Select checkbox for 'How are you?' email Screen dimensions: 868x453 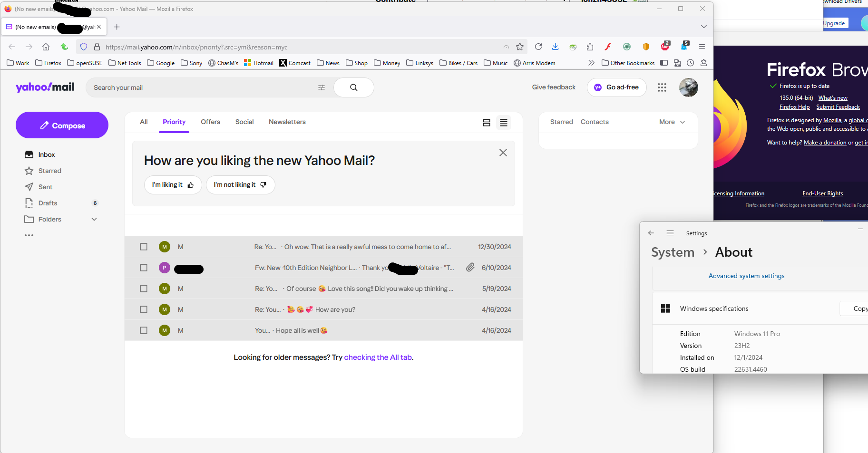point(144,309)
